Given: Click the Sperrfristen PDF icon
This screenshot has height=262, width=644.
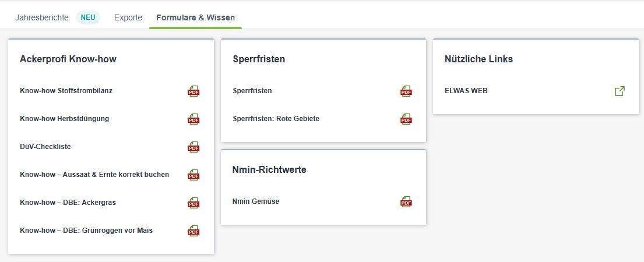Looking at the screenshot, I should tap(406, 91).
